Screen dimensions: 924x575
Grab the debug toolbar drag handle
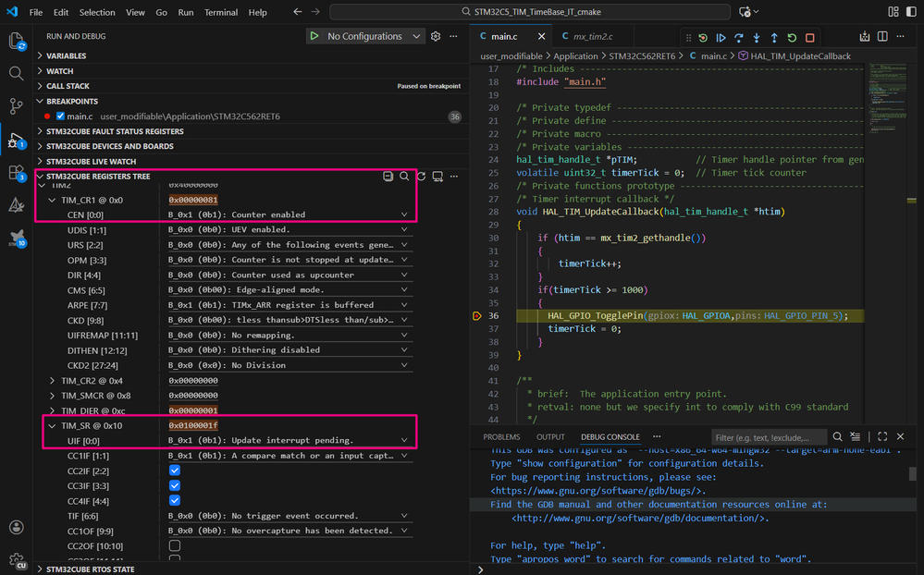[688, 38]
